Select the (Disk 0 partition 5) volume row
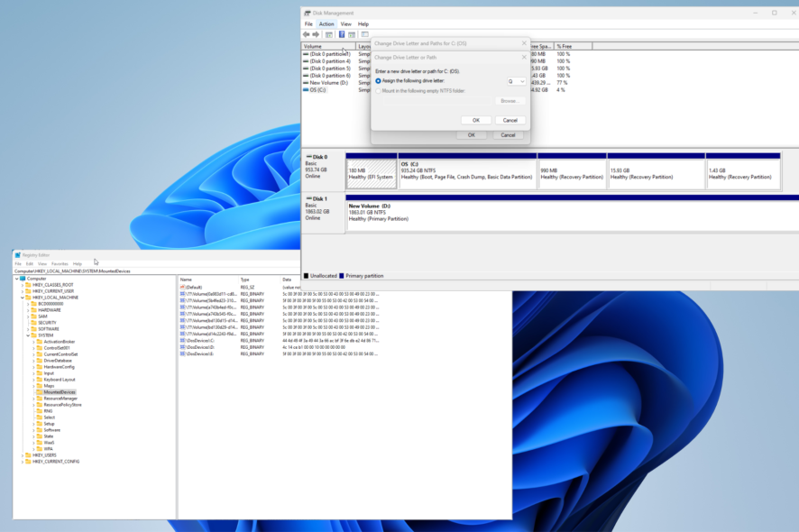The height and width of the screenshot is (532, 799). 330,69
